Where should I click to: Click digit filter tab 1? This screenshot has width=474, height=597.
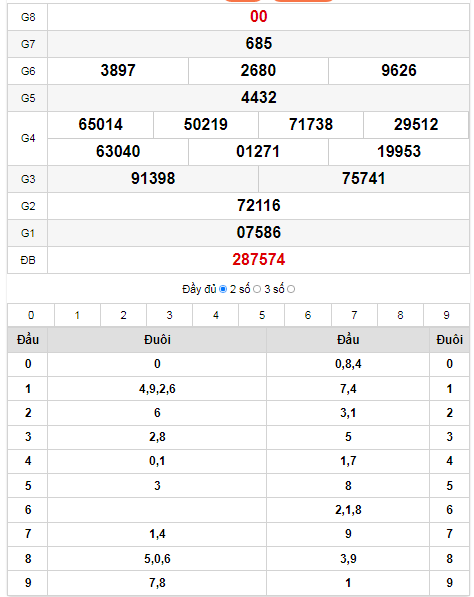click(77, 315)
